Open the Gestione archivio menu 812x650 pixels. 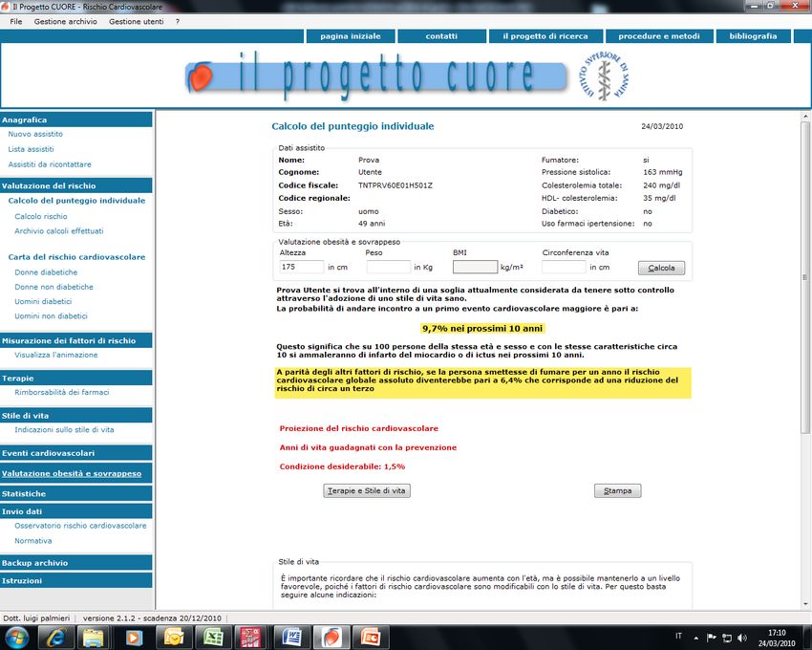pyautogui.click(x=65, y=21)
